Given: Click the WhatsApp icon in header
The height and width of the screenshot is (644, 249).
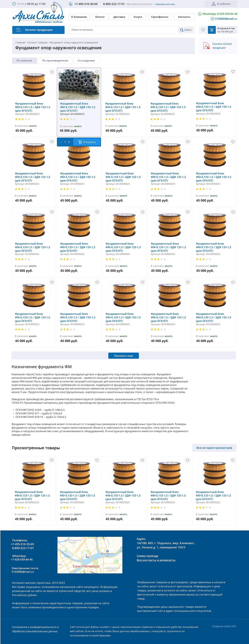Looking at the screenshot, I should (200, 14).
